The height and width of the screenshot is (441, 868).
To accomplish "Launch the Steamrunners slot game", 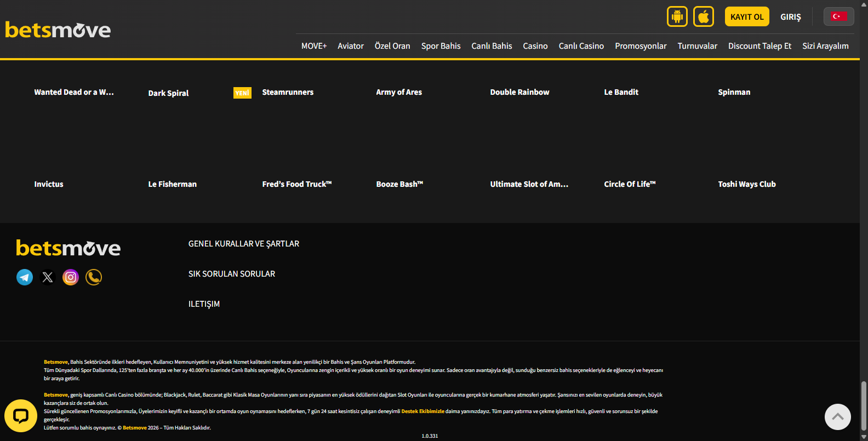I will coord(288,92).
